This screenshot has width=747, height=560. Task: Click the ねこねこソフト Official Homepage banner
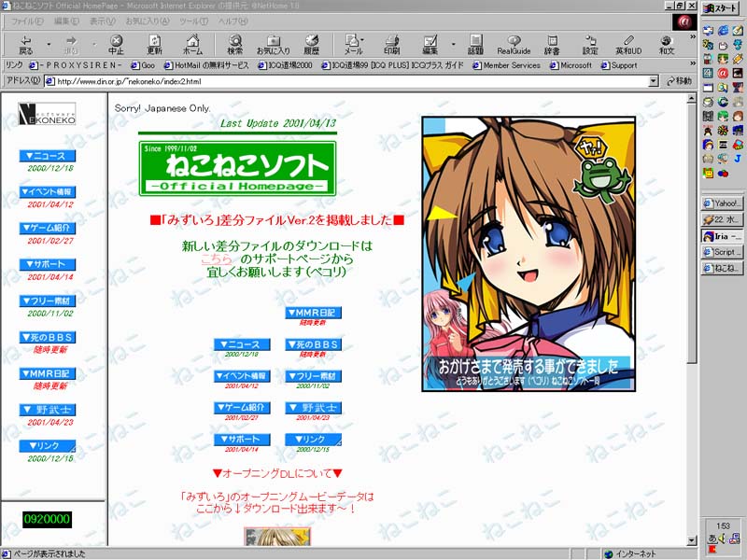click(237, 169)
